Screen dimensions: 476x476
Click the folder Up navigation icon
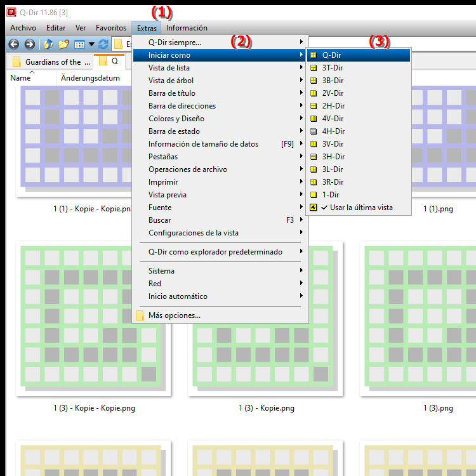48,44
